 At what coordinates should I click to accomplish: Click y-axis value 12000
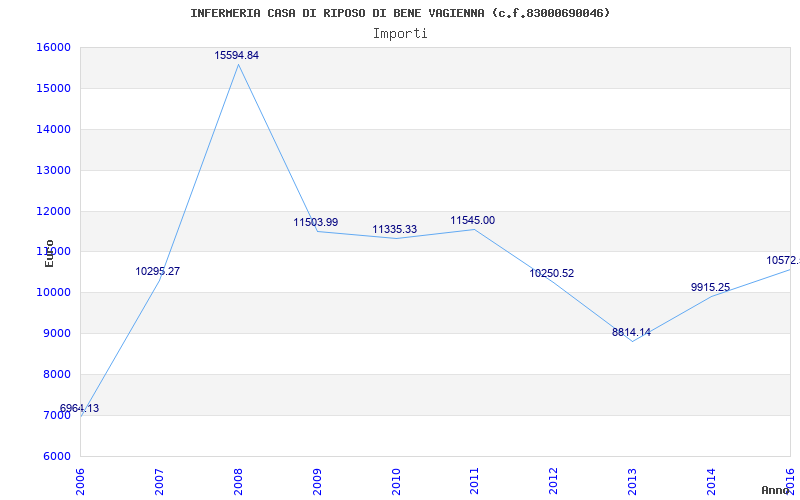[53, 211]
